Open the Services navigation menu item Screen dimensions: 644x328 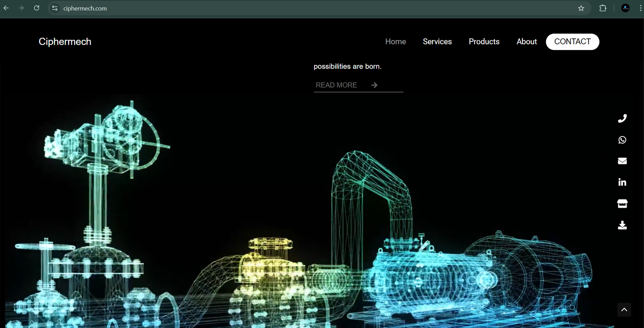tap(437, 42)
